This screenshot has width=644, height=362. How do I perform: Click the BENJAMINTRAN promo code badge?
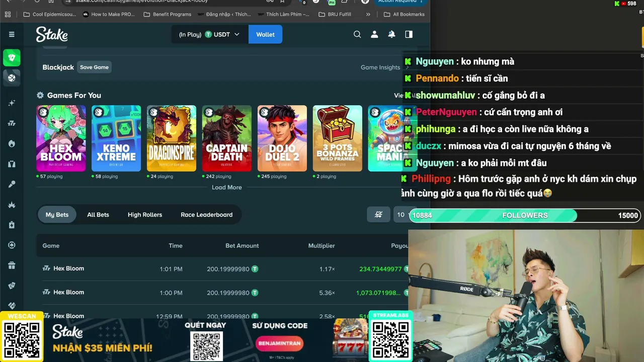279,343
